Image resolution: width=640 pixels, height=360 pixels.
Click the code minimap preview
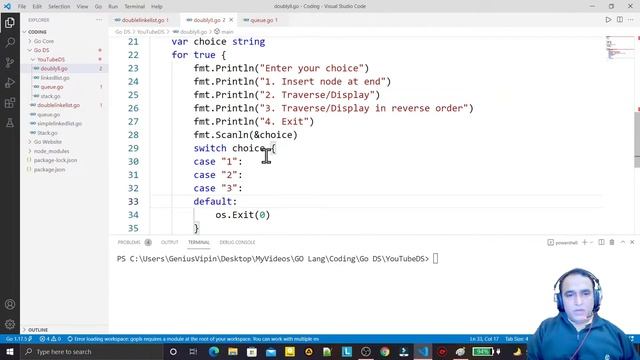(620, 48)
